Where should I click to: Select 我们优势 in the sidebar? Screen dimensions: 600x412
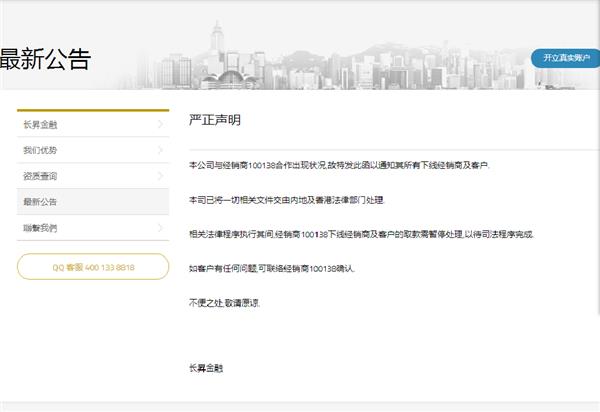42,150
